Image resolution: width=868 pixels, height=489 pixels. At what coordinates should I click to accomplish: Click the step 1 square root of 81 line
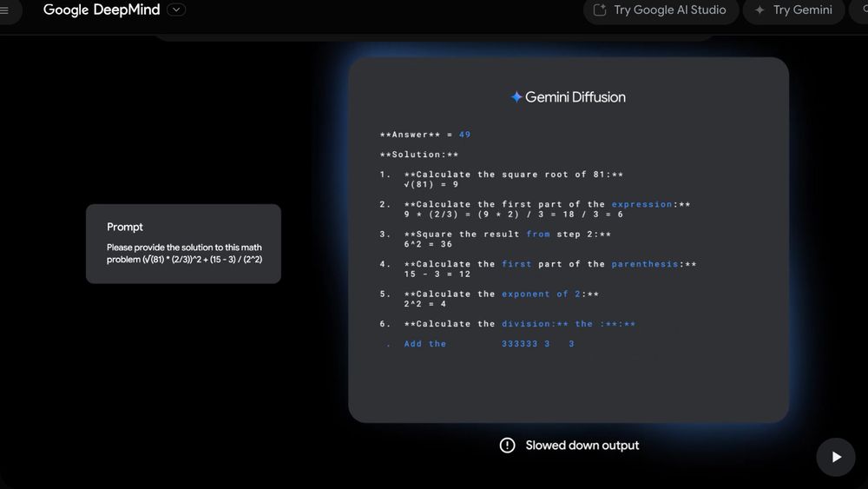pyautogui.click(x=502, y=175)
